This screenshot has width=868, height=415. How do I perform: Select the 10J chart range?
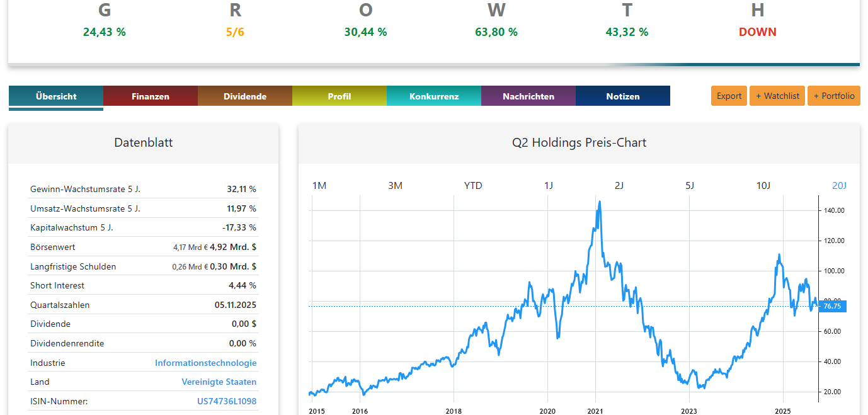pos(763,185)
